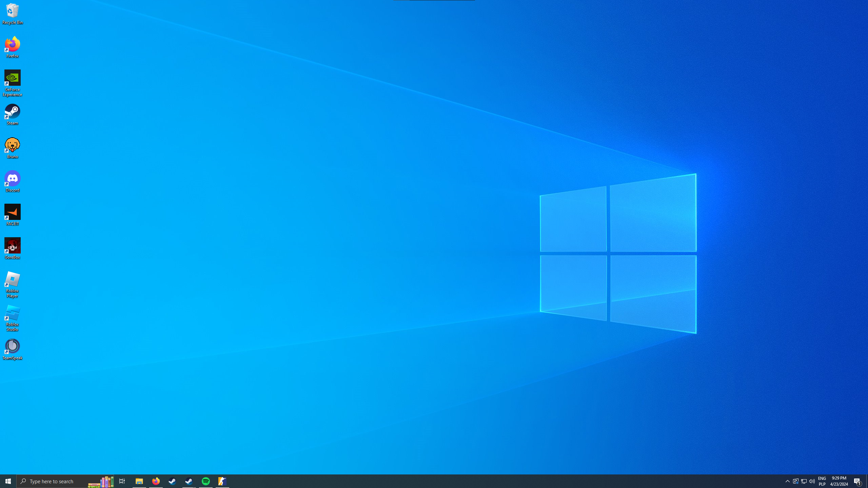Image resolution: width=868 pixels, height=488 pixels.
Task: Open the Counter-Strike icon in taskbar
Action: tap(222, 481)
